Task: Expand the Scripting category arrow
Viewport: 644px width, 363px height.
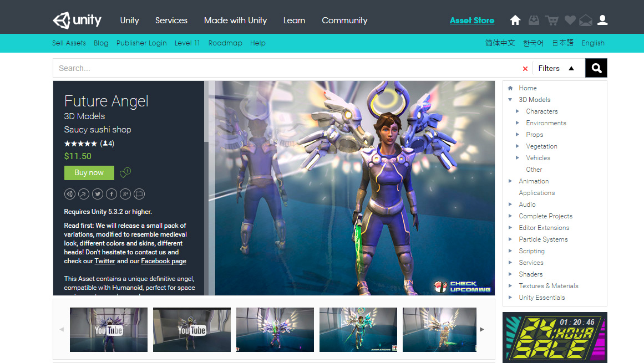Action: [510, 250]
